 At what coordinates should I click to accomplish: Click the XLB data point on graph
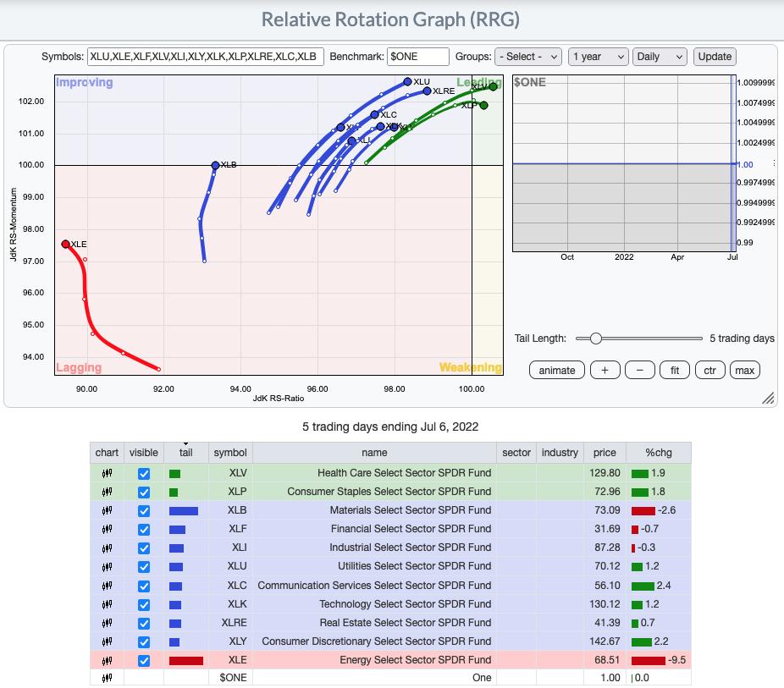(x=215, y=165)
